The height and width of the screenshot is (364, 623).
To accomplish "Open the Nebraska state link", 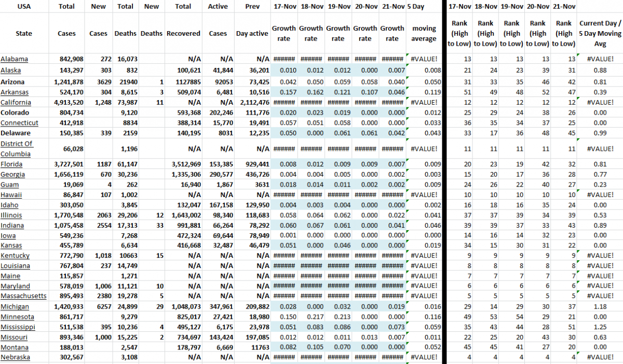I will click(16, 357).
